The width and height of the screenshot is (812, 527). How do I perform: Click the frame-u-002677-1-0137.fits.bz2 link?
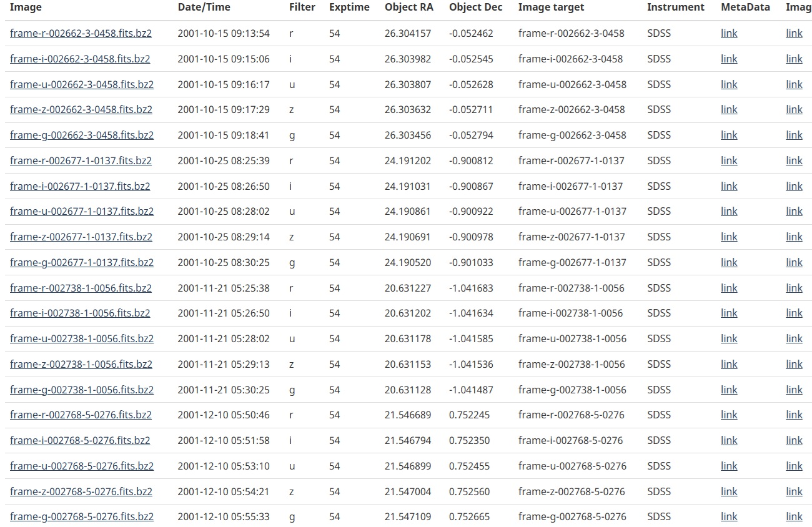[81, 211]
